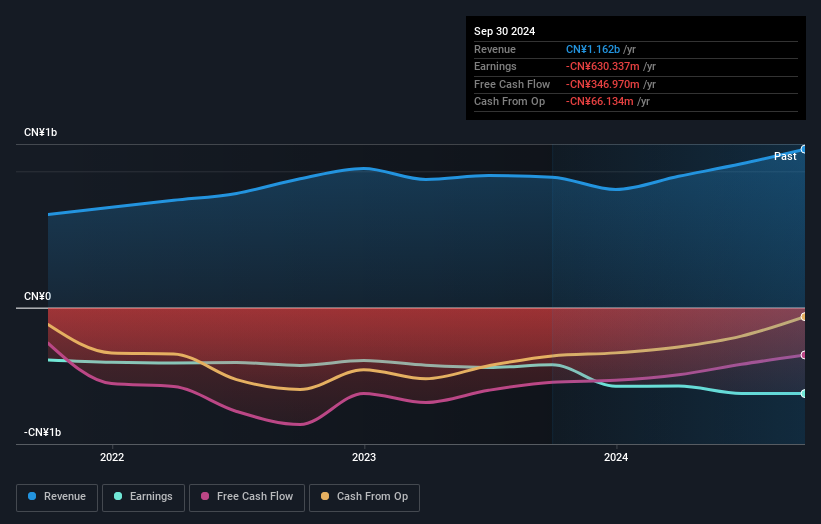This screenshot has width=821, height=524.
Task: Toggle the Free Cash Flow legend button
Action: click(x=247, y=497)
